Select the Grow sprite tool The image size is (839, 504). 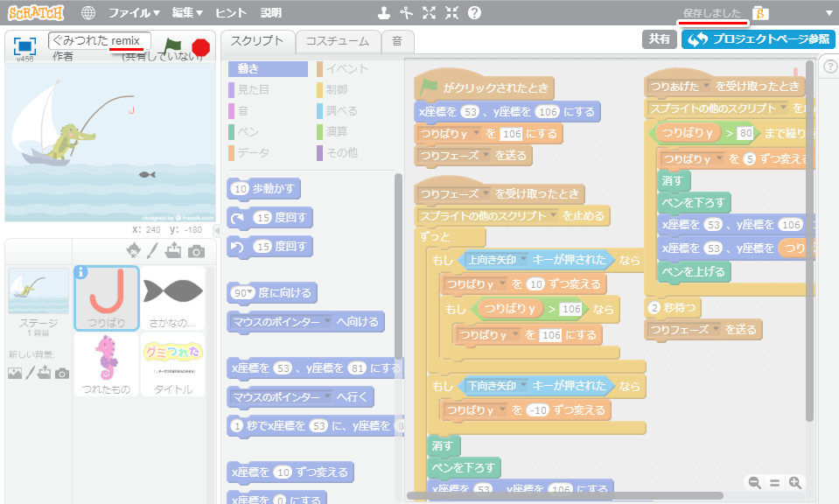click(430, 13)
